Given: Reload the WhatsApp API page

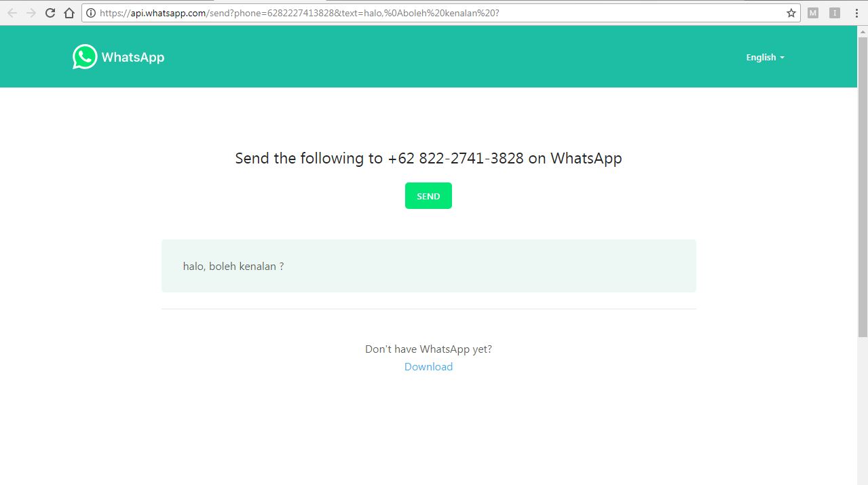Looking at the screenshot, I should coord(50,13).
